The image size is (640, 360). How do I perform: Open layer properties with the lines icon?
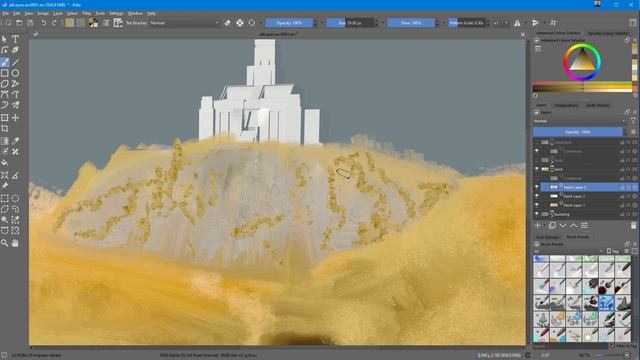[x=584, y=225]
